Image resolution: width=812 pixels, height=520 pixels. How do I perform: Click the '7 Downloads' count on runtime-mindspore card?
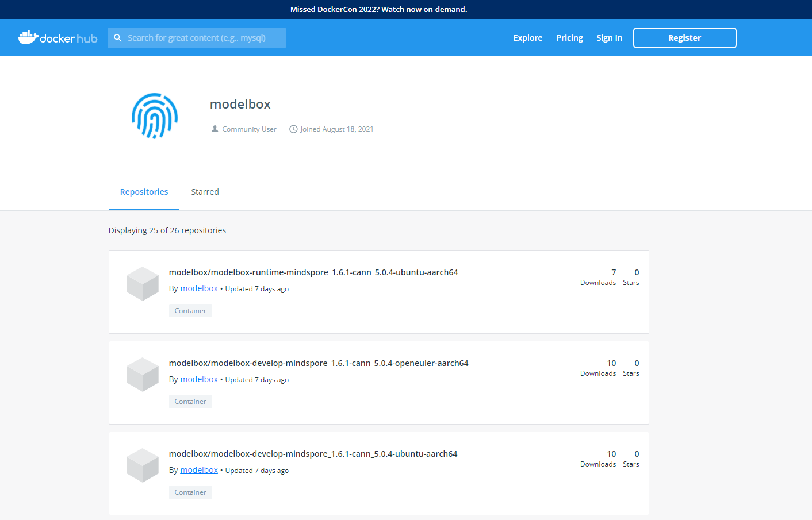598,277
